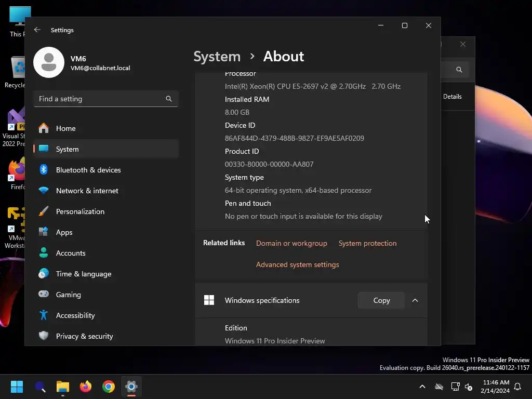This screenshot has height=399, width=532.
Task: Launch Firefox from the taskbar
Action: [86, 387]
